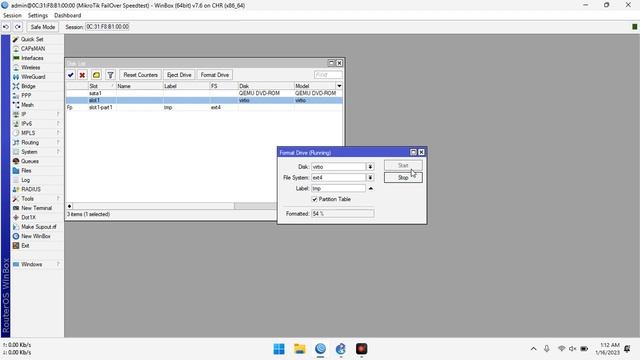Click the Redo arrow in main toolbar

click(18, 27)
